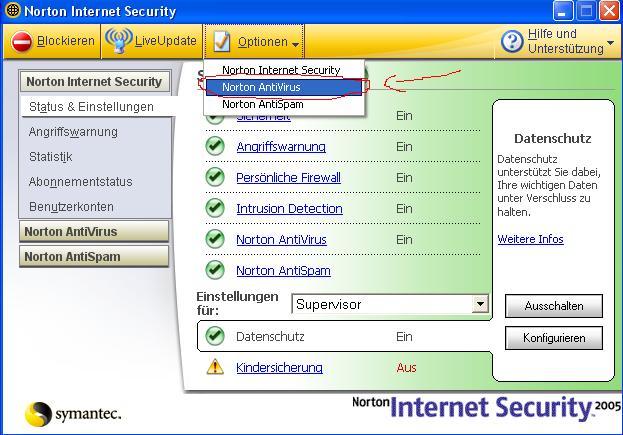
Task: Open the Kindersicherung link
Action: tap(279, 367)
